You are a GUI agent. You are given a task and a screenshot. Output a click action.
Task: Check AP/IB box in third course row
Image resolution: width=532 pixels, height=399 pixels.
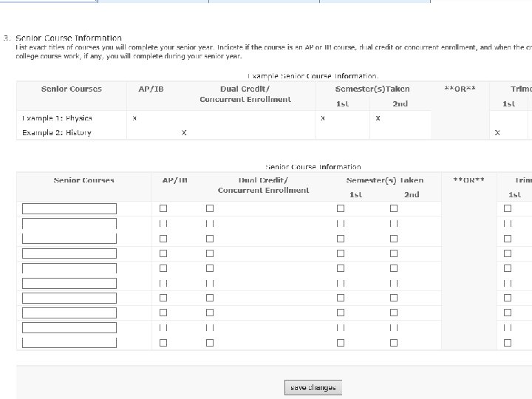click(x=163, y=239)
